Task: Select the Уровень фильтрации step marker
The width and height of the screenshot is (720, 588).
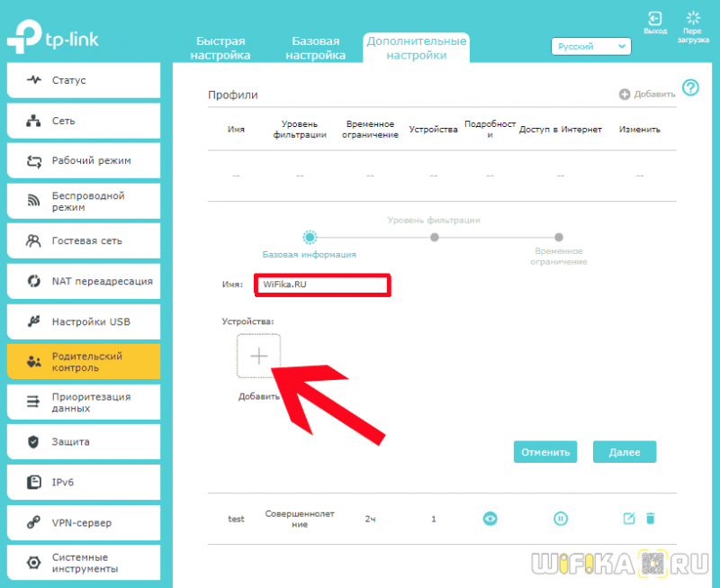Action: [x=435, y=238]
